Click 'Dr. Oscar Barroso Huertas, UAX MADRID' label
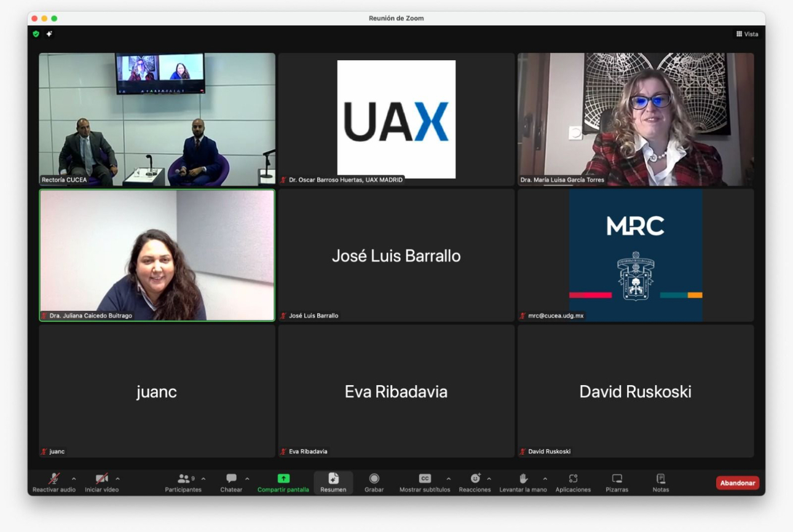The width and height of the screenshot is (793, 532). point(345,180)
